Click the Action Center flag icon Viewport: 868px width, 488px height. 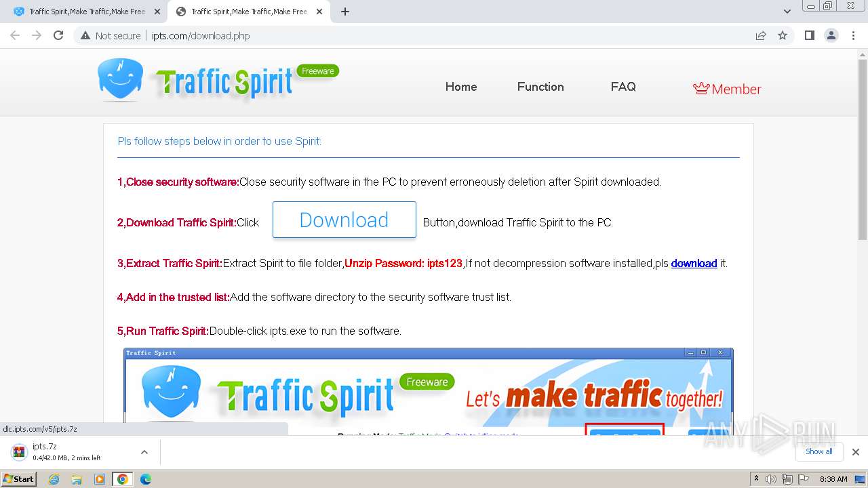tap(804, 479)
